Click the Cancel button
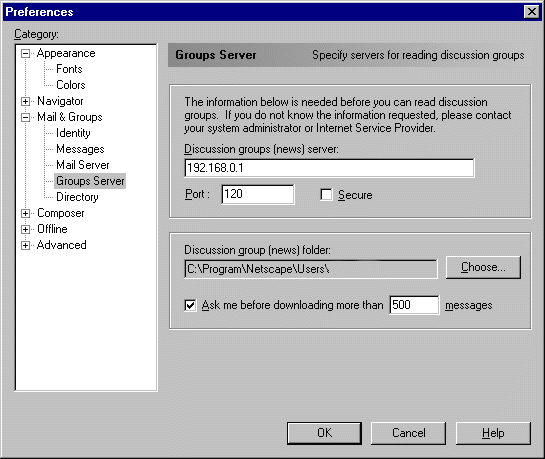The height and width of the screenshot is (459, 545). pos(408,433)
